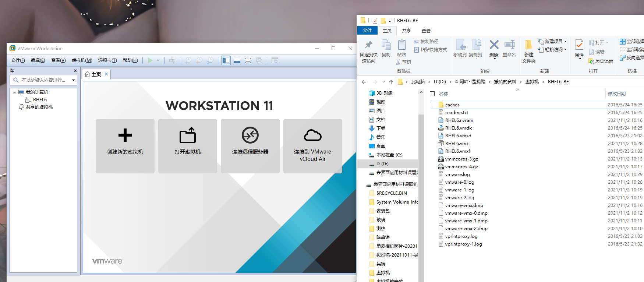The height and width of the screenshot is (282, 644).
Task: Click the up-one-level arrow in Explorer
Action: coord(391,82)
